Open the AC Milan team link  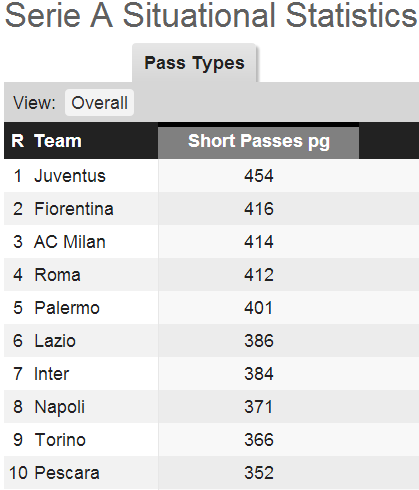click(70, 242)
